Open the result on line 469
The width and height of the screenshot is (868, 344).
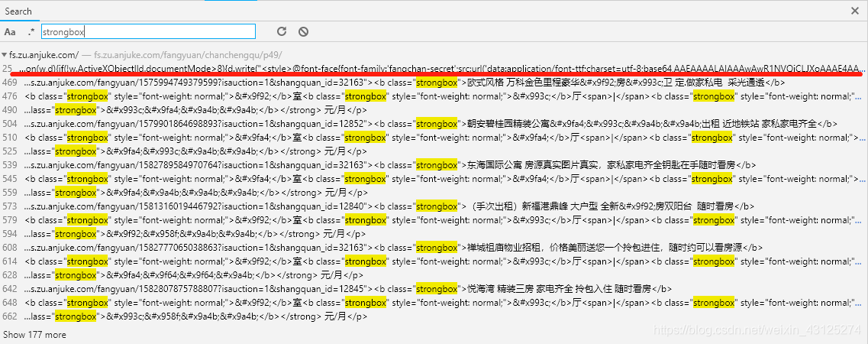tap(434, 83)
